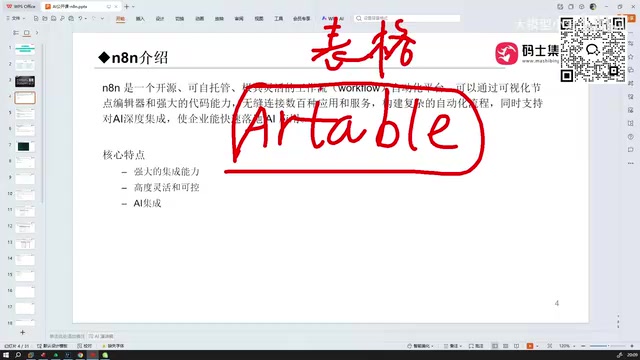Image resolution: width=640 pixels, height=360 pixels.
Task: Click the 校对 proofing status item
Action: point(85,346)
